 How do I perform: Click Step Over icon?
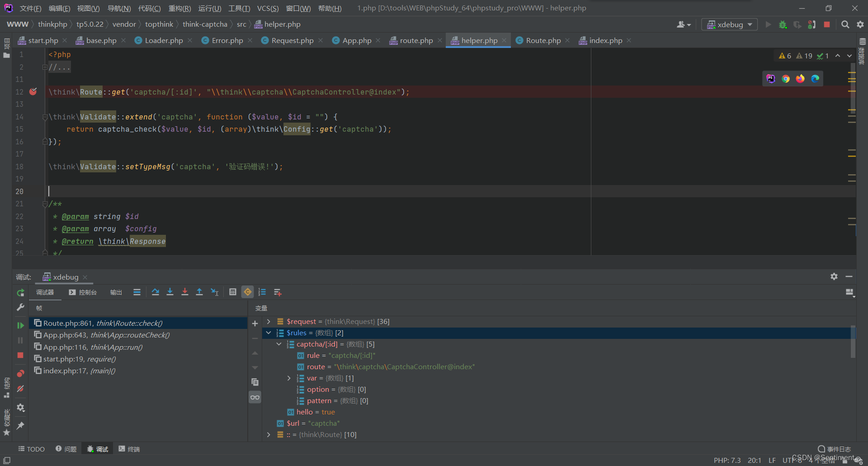click(155, 292)
